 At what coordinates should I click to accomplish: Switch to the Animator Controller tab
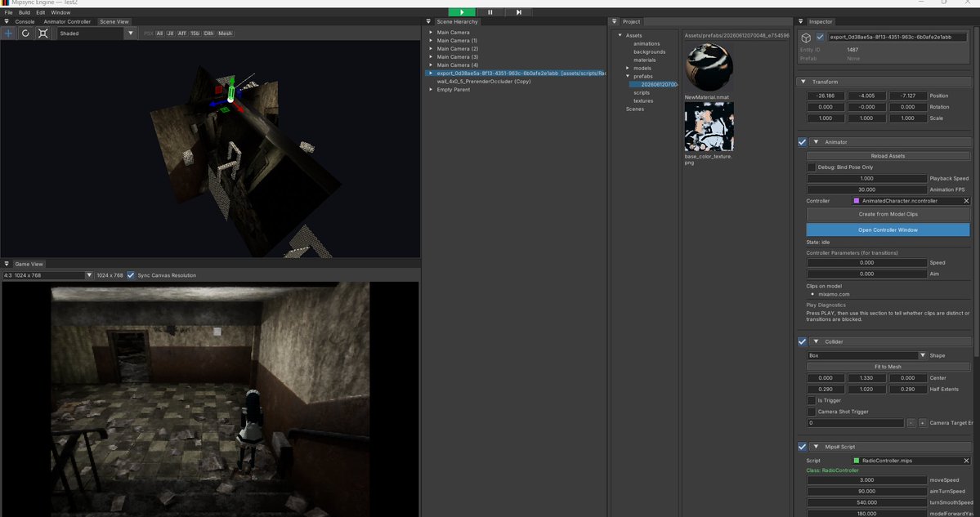click(67, 21)
